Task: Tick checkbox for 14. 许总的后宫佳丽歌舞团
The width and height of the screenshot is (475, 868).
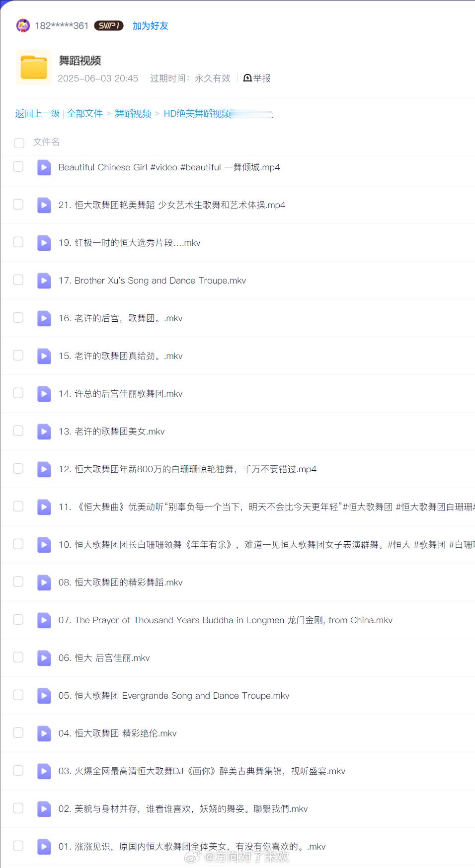Action: click(18, 393)
